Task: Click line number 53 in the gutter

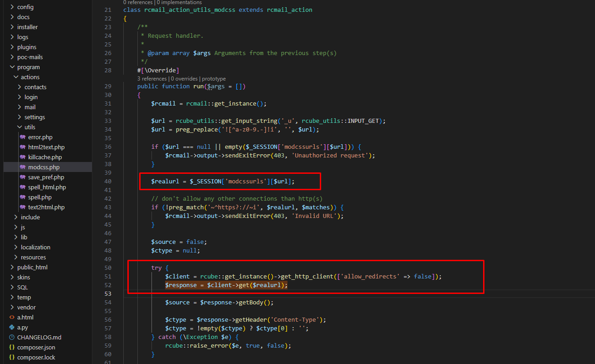Action: pyautogui.click(x=107, y=293)
